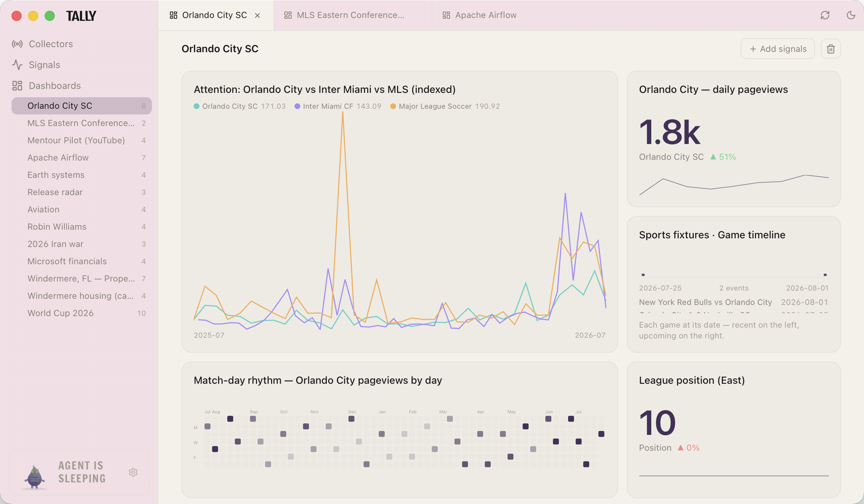Click the League position value 10
Image resolution: width=864 pixels, height=504 pixels.
658,423
